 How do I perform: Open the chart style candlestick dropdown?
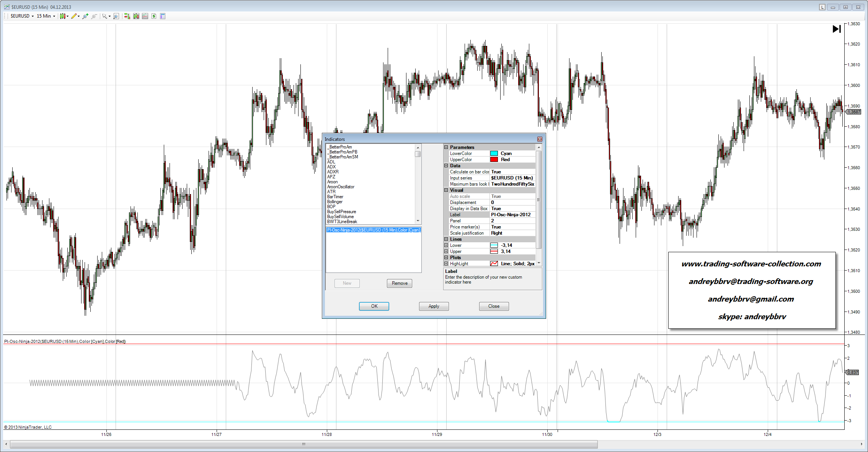[x=64, y=16]
